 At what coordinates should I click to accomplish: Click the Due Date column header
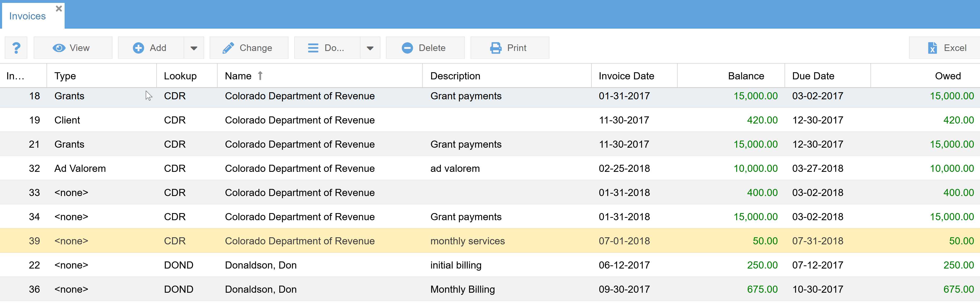click(x=813, y=76)
